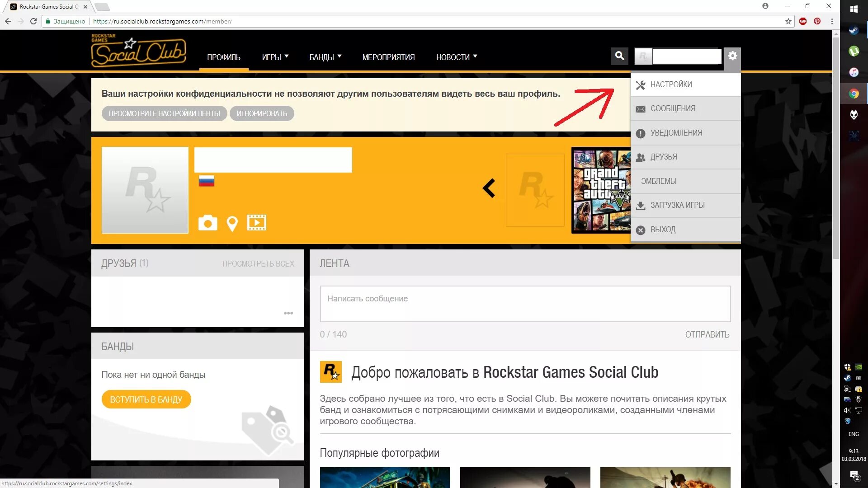Expand the ИГРЫ navigation dropdown
The image size is (868, 488).
(275, 57)
